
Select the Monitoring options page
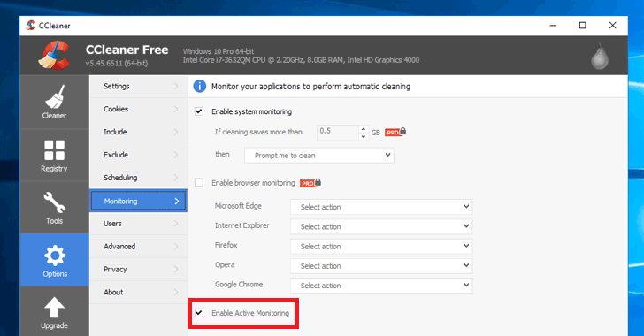click(x=138, y=201)
